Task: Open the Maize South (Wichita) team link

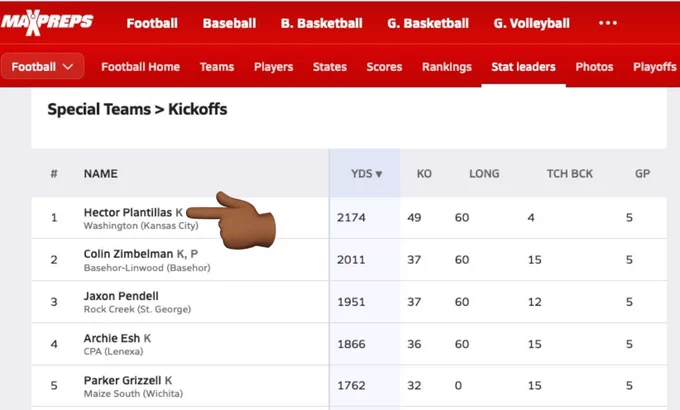Action: [133, 394]
